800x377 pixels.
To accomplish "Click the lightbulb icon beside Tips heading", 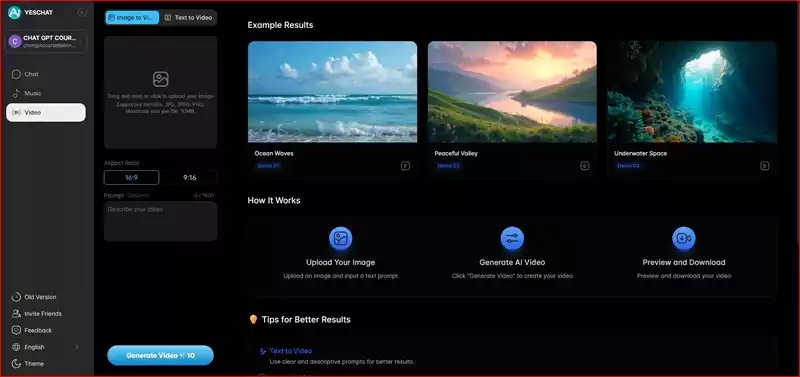I will point(253,320).
